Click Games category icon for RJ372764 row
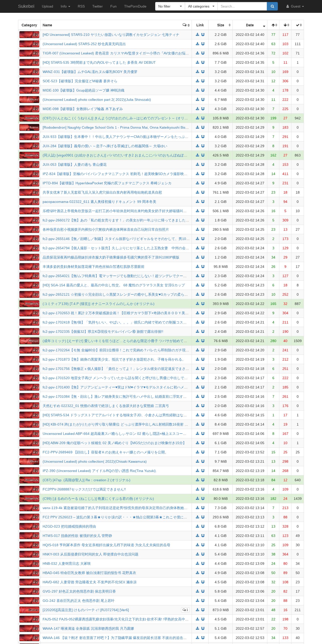Viewport: 322px width, 644px height. tap(29, 610)
